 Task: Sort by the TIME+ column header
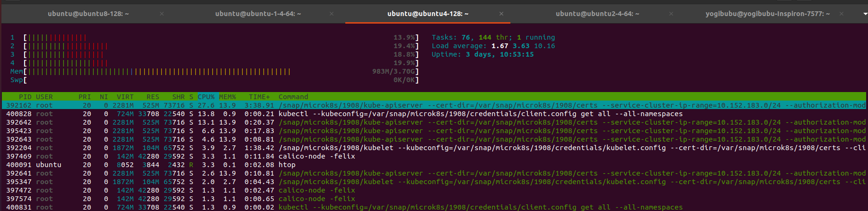pos(260,97)
